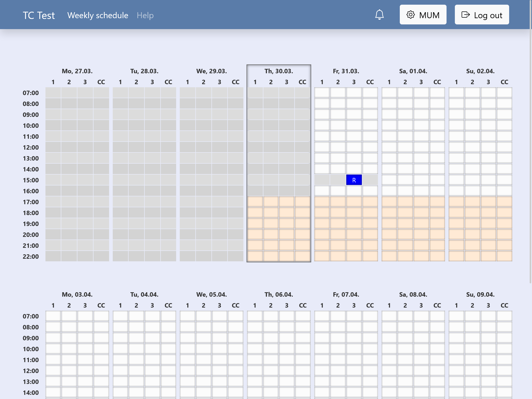532x399 pixels.
Task: Book court 2 on Tu 04.04. at 09:00
Action: [136, 338]
